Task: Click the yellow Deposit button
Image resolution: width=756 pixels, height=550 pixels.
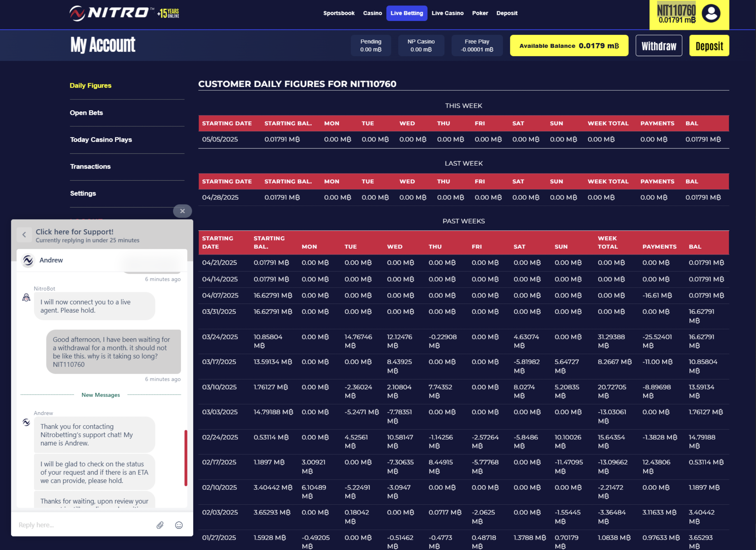Action: (x=709, y=46)
